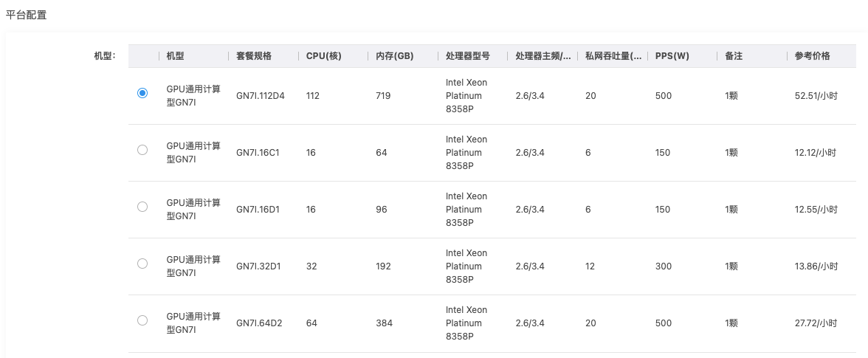The height and width of the screenshot is (358, 868).
Task: Pick the GN7I.32D1 radio option
Action: 142,264
